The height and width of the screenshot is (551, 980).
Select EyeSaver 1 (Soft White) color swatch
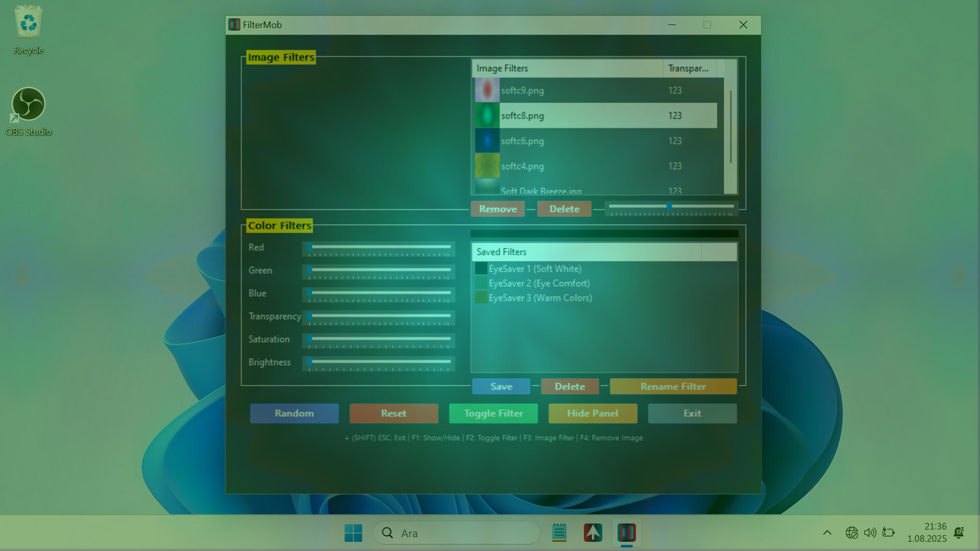pos(481,269)
